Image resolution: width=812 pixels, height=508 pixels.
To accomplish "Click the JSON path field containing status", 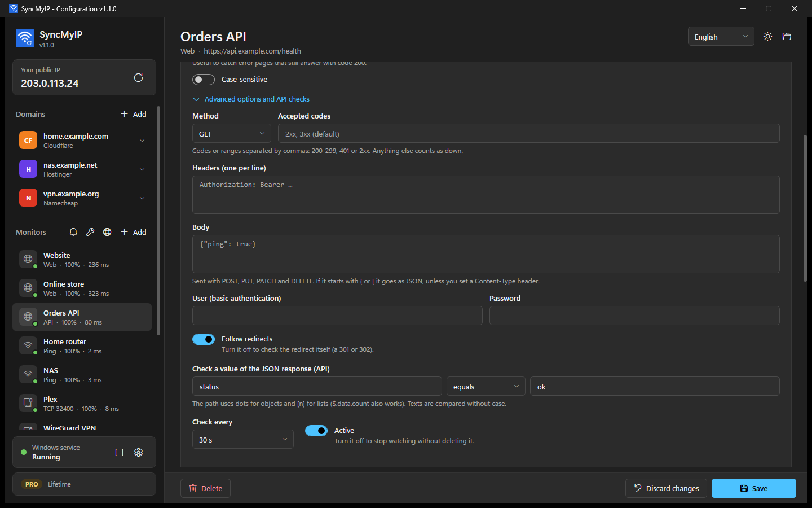I will (317, 387).
